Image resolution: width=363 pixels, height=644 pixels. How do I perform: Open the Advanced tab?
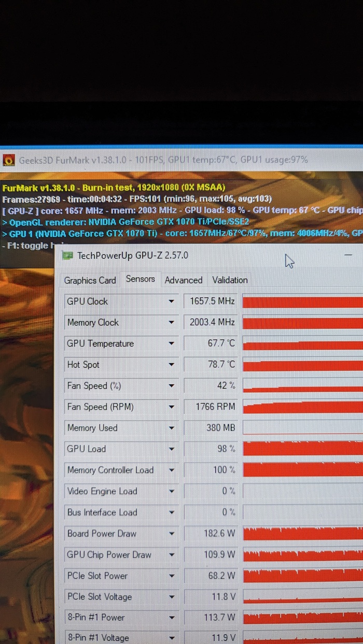[x=184, y=280]
